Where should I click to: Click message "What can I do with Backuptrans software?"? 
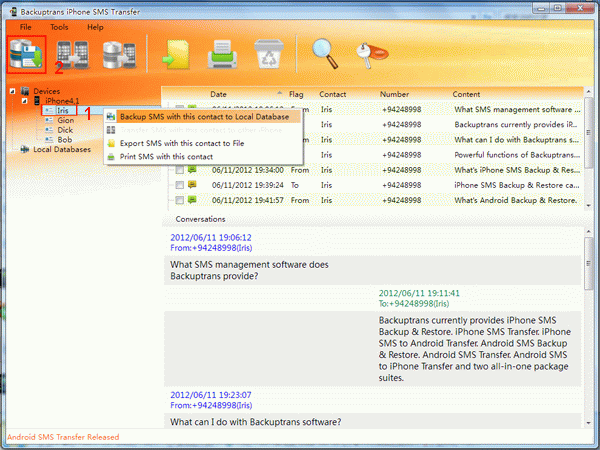[255, 422]
